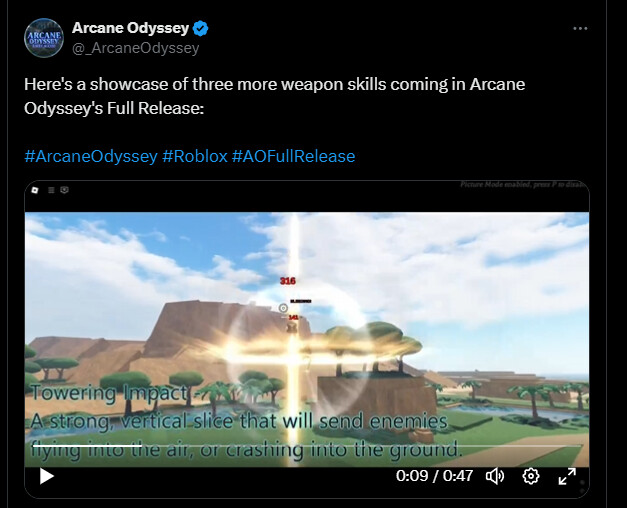
Task: Click the 0:09 / 0:47 time display
Action: [x=434, y=476]
